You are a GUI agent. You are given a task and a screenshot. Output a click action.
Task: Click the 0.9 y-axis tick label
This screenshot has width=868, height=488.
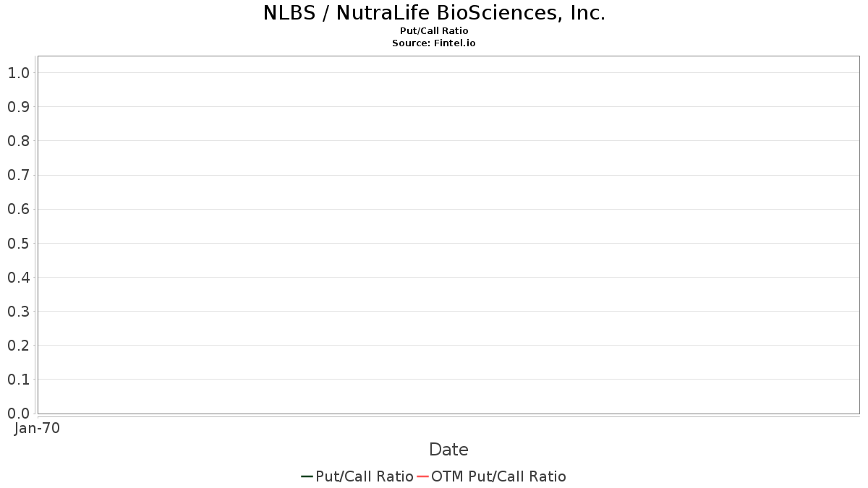[x=18, y=107]
